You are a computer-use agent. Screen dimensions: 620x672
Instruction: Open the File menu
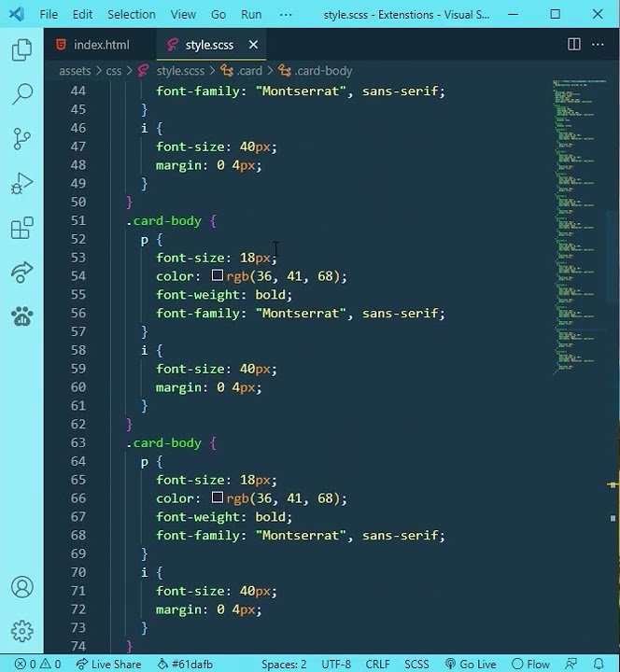[x=49, y=15]
